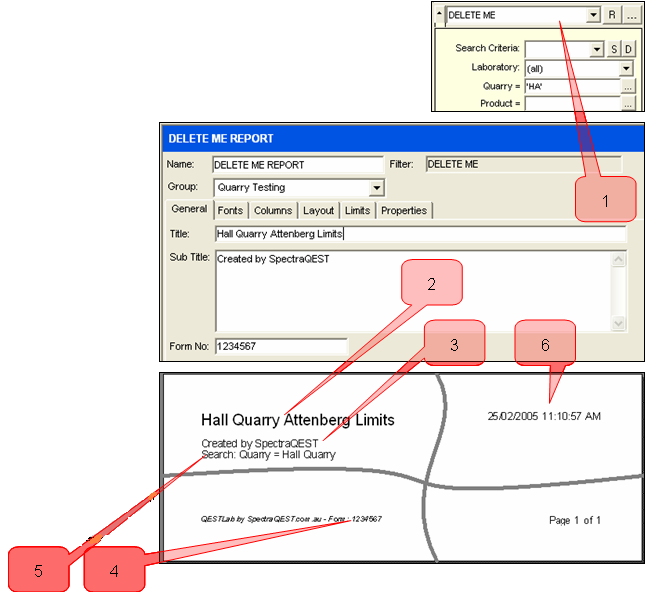Expand the Group Quarry Testing dropdown

pos(376,187)
